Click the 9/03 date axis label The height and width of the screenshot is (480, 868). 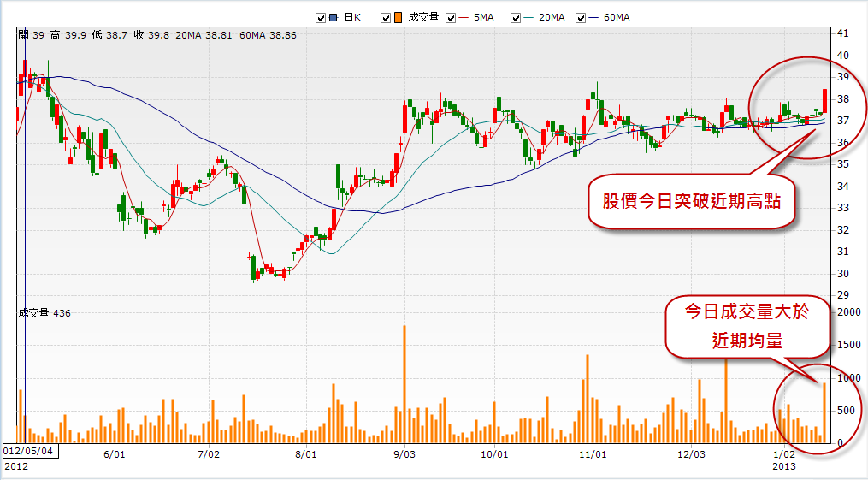tap(404, 454)
